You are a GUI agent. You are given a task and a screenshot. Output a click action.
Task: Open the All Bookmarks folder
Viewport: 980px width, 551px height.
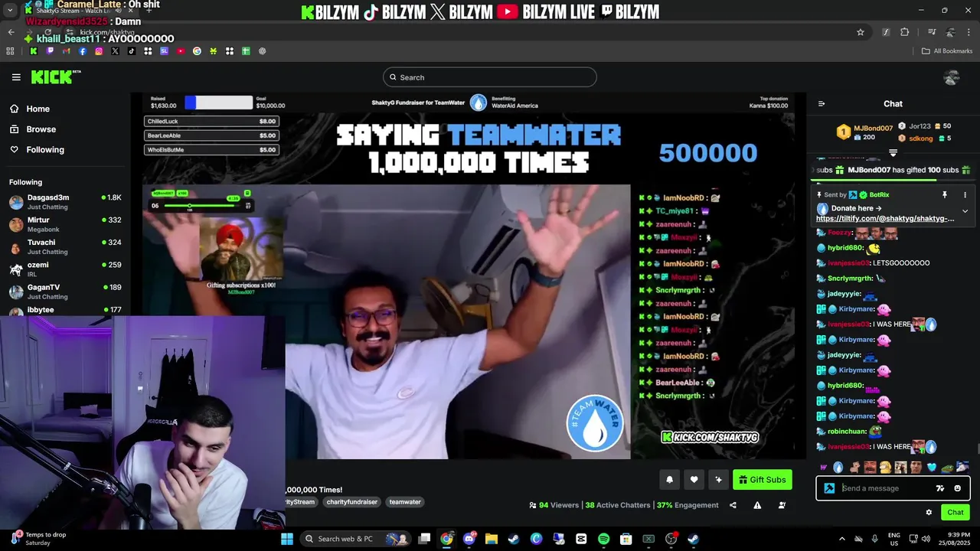[x=946, y=51]
